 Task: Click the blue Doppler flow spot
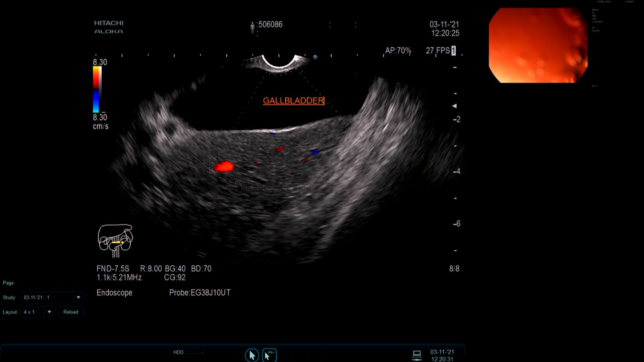(x=315, y=152)
